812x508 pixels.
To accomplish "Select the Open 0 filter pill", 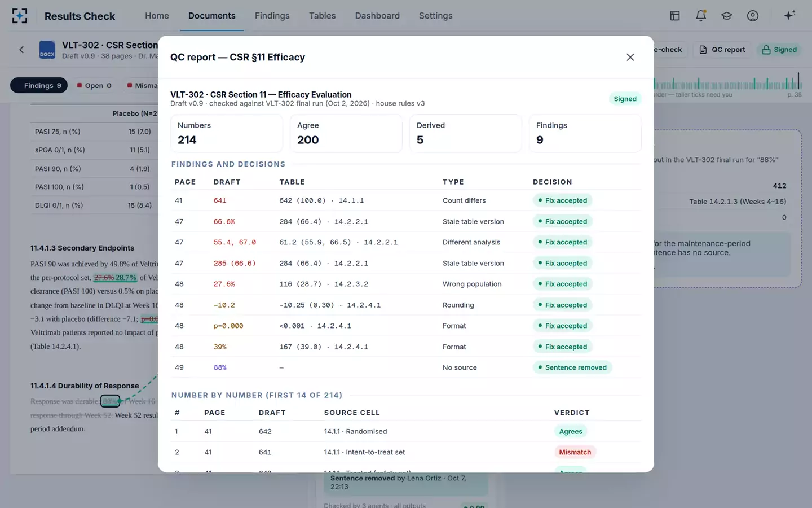I will 94,85.
